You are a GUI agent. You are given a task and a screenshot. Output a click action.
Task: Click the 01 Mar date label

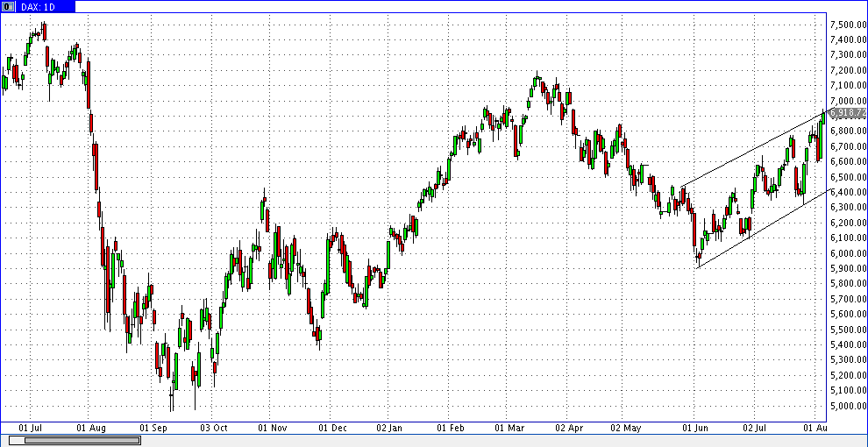click(509, 428)
